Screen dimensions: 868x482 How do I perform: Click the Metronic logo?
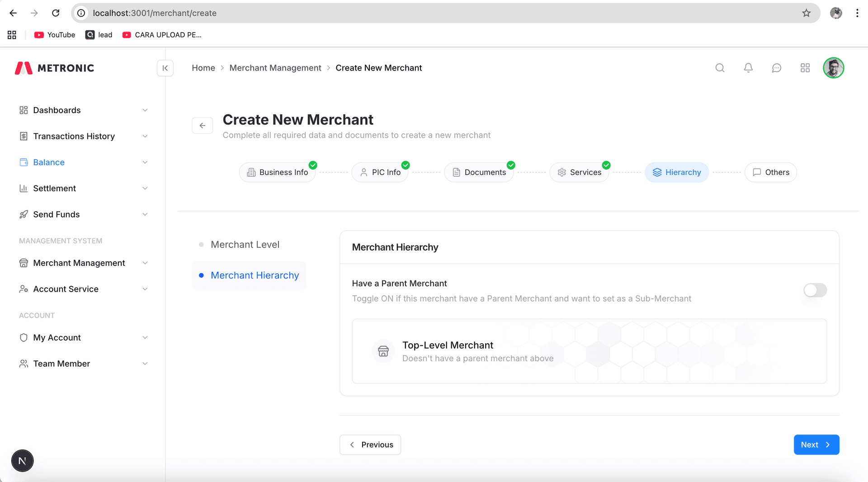tap(55, 68)
